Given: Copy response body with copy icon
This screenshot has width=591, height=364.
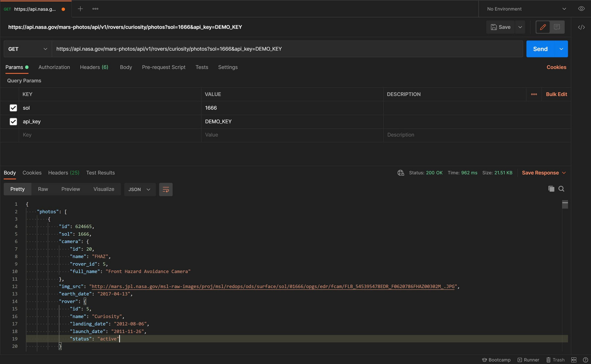Looking at the screenshot, I should [551, 189].
